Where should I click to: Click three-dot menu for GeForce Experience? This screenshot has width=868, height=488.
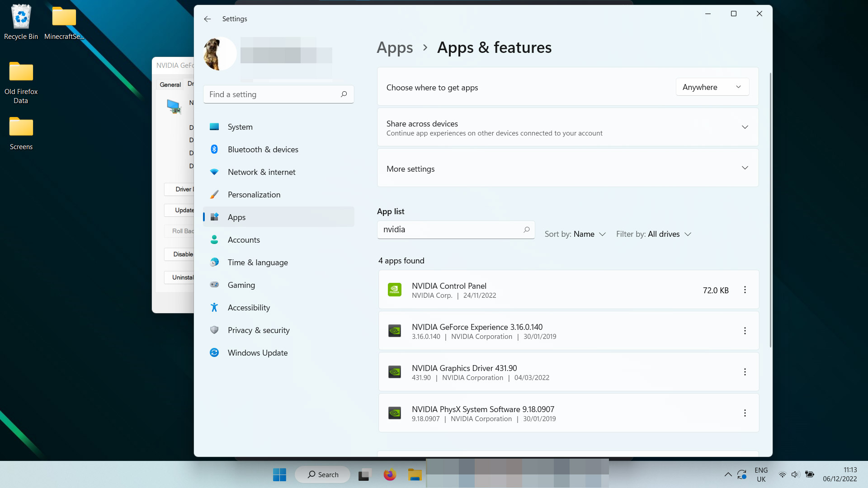(745, 331)
